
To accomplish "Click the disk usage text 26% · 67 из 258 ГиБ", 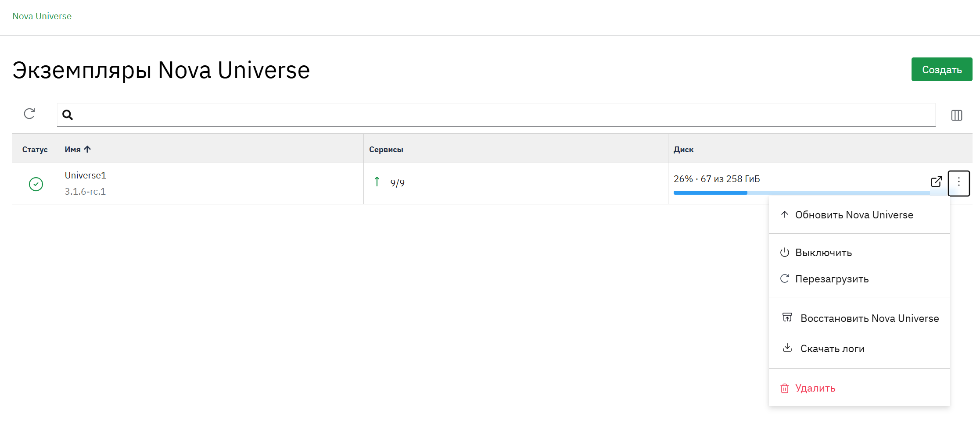I will pos(717,179).
